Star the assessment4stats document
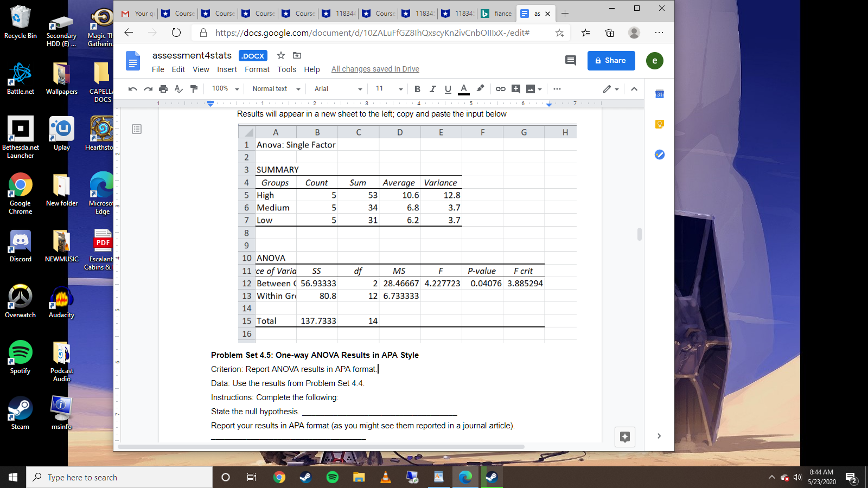Viewport: 868px width, 488px height. click(x=281, y=55)
